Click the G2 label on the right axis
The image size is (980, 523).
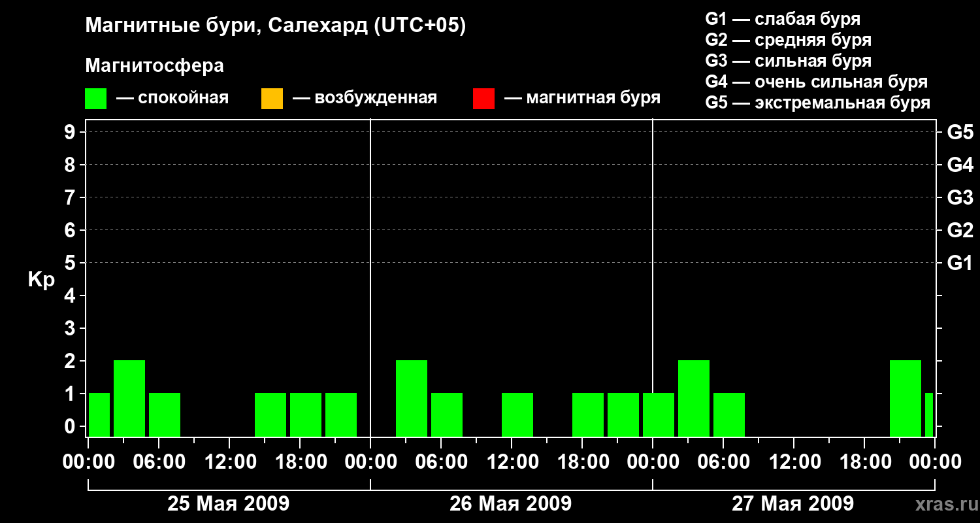(x=960, y=230)
